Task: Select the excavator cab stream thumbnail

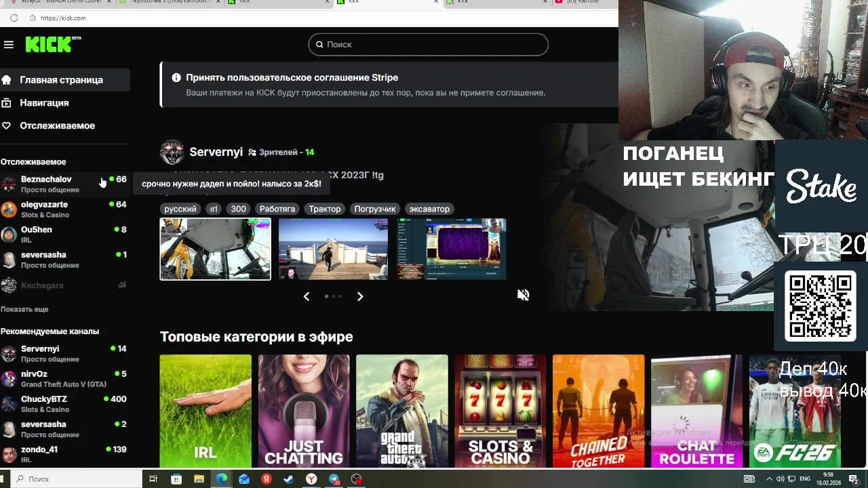Action: click(x=215, y=249)
